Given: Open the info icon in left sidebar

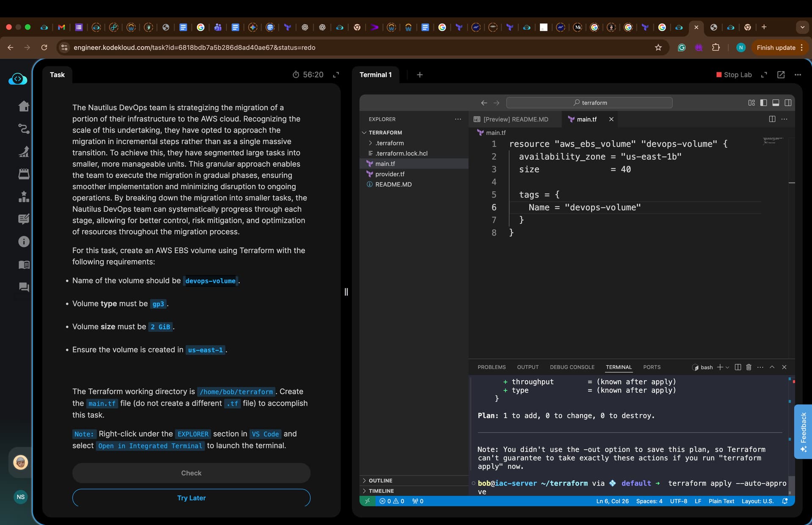Looking at the screenshot, I should click(x=24, y=242).
